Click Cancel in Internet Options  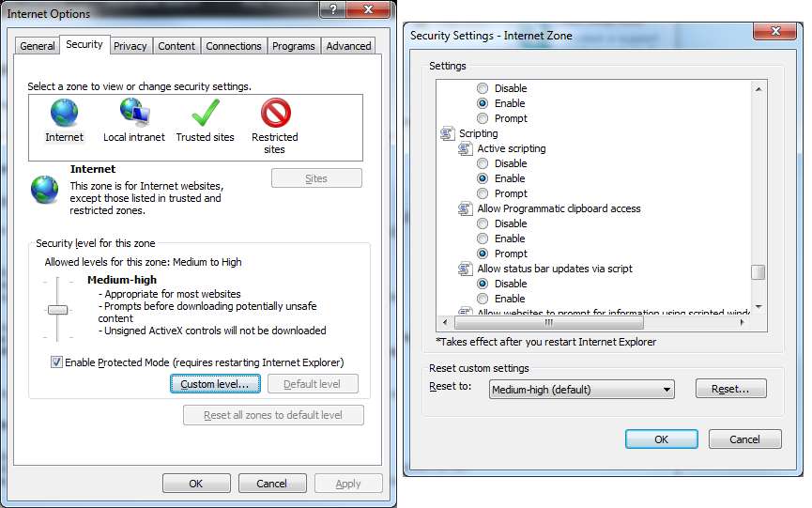click(272, 484)
